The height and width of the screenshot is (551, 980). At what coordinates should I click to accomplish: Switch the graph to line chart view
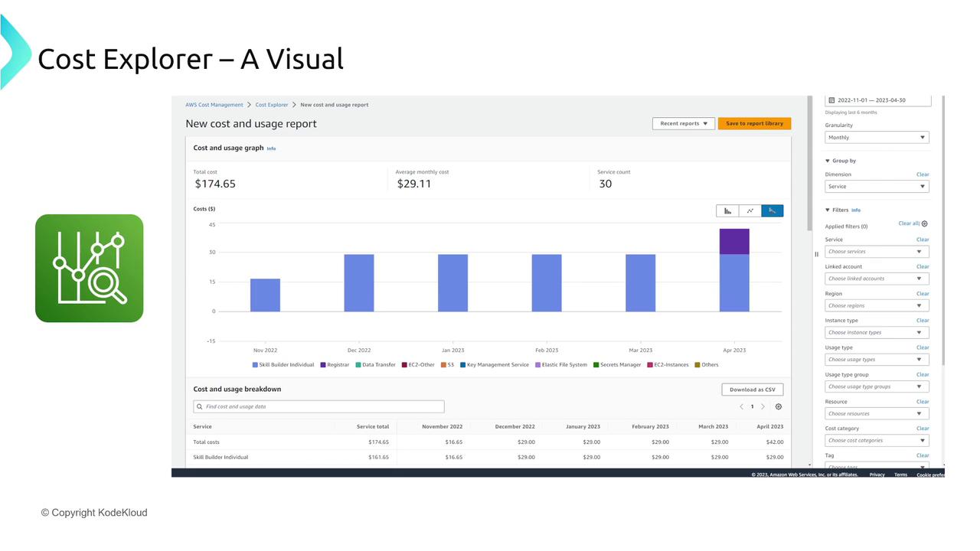(750, 210)
